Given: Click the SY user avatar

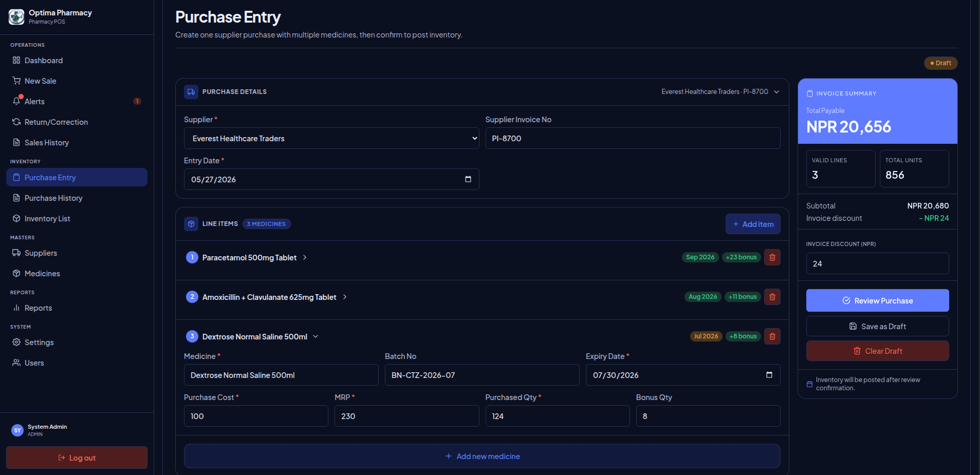Looking at the screenshot, I should 17,430.
